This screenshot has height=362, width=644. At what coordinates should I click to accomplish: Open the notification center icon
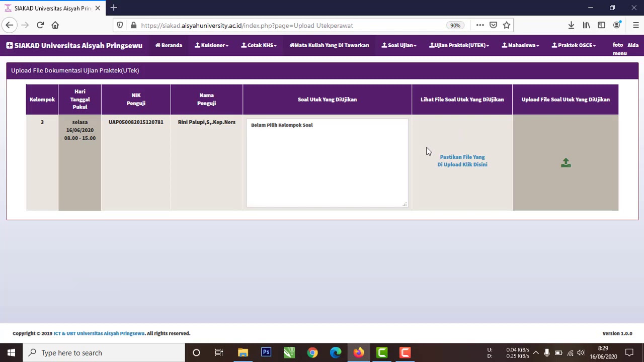click(629, 352)
